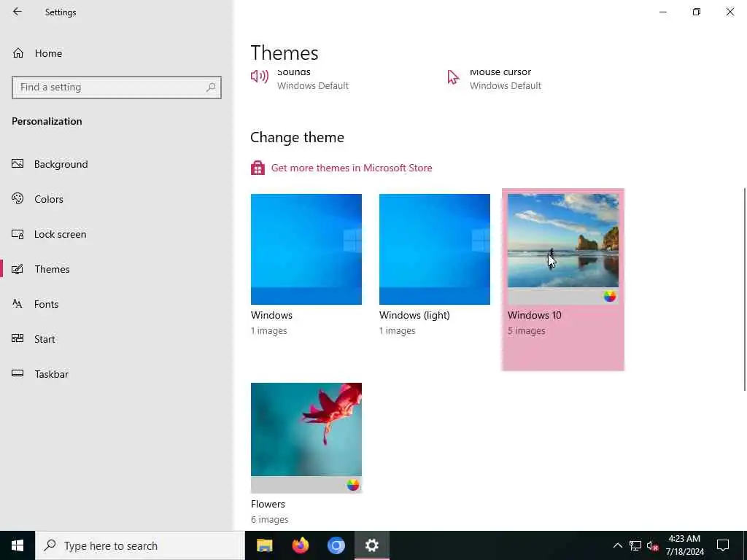Select the Home menu entry

click(x=117, y=53)
